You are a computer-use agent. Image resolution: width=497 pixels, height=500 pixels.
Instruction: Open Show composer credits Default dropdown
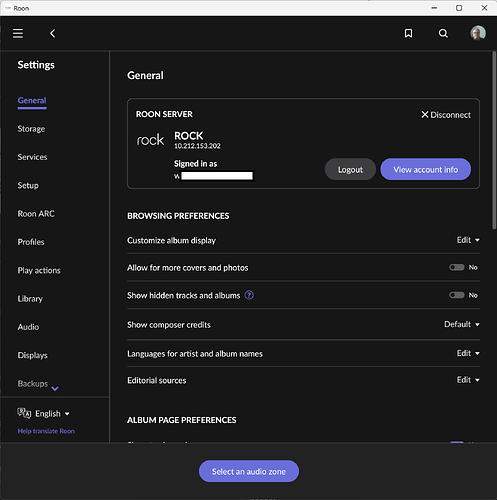pyautogui.click(x=462, y=324)
